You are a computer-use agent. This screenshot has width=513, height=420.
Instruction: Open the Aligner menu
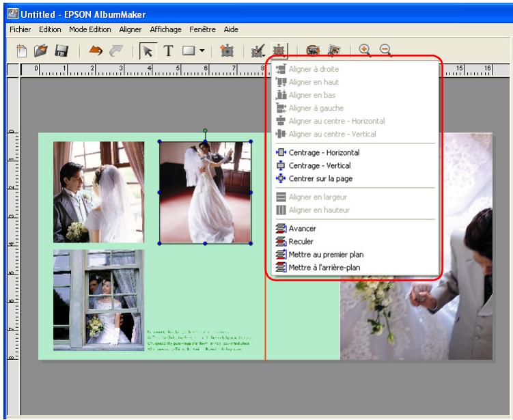tap(130, 29)
